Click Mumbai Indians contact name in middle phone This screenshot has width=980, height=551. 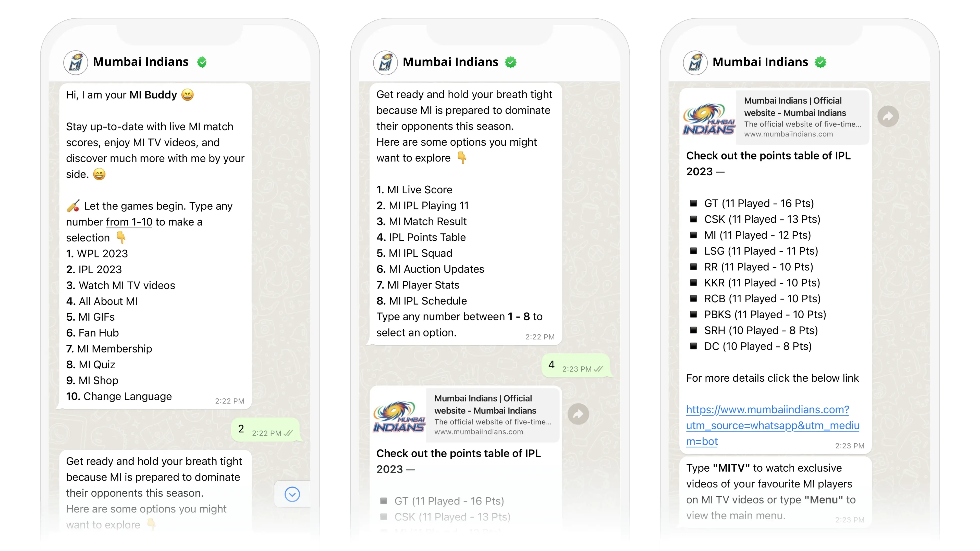pos(450,61)
